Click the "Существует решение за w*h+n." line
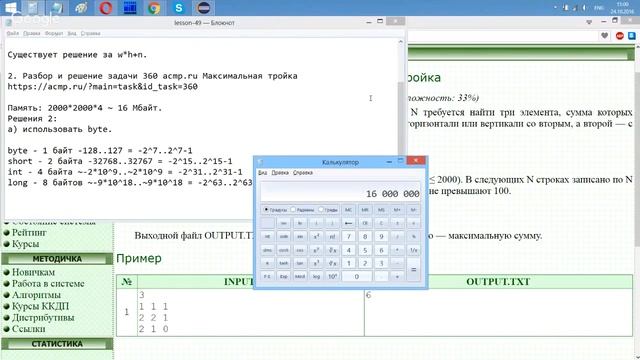The height and width of the screenshot is (360, 640). point(77,55)
